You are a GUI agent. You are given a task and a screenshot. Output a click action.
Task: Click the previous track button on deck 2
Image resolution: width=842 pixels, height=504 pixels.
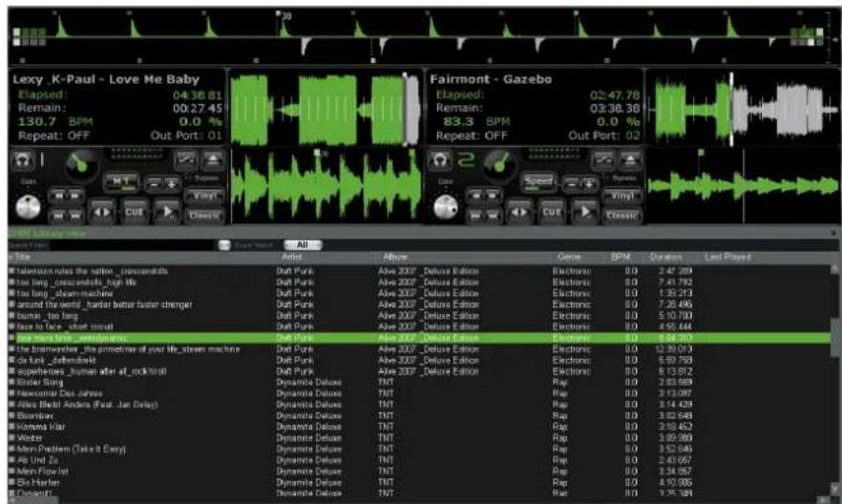coord(475,215)
